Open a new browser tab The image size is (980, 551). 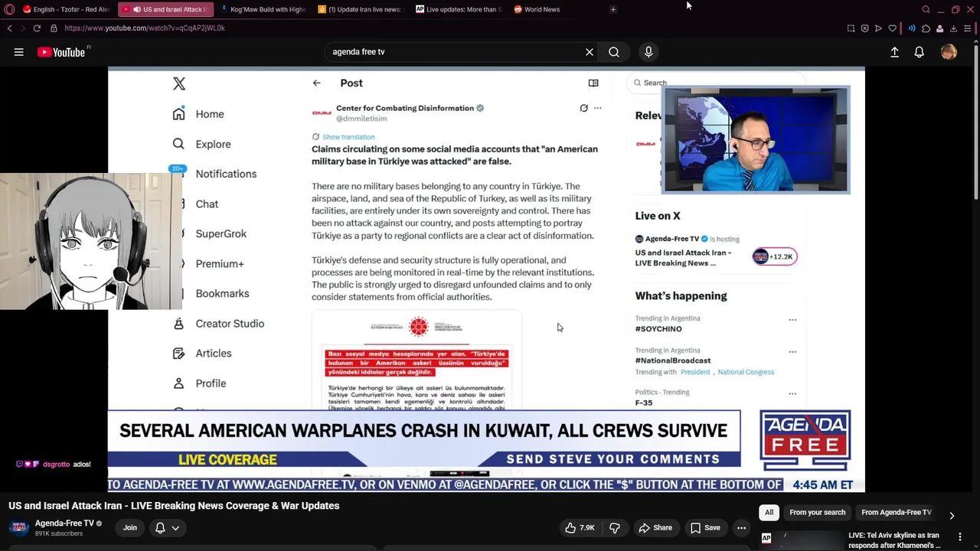613,9
